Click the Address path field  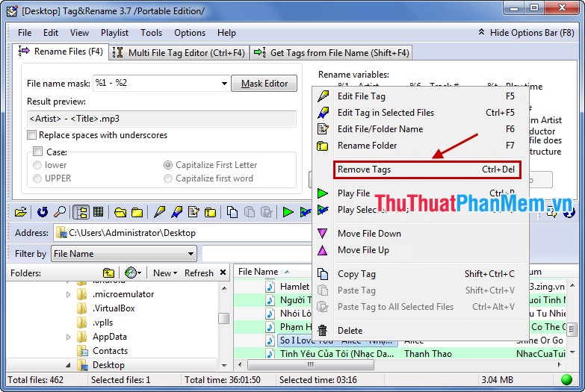183,233
